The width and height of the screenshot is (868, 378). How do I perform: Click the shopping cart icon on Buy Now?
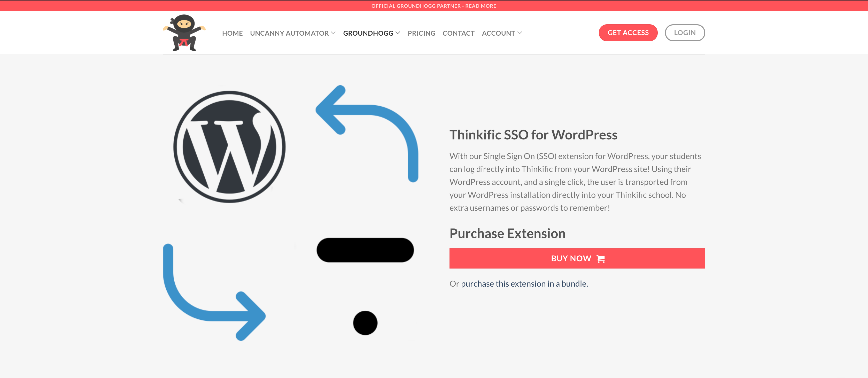coord(601,259)
